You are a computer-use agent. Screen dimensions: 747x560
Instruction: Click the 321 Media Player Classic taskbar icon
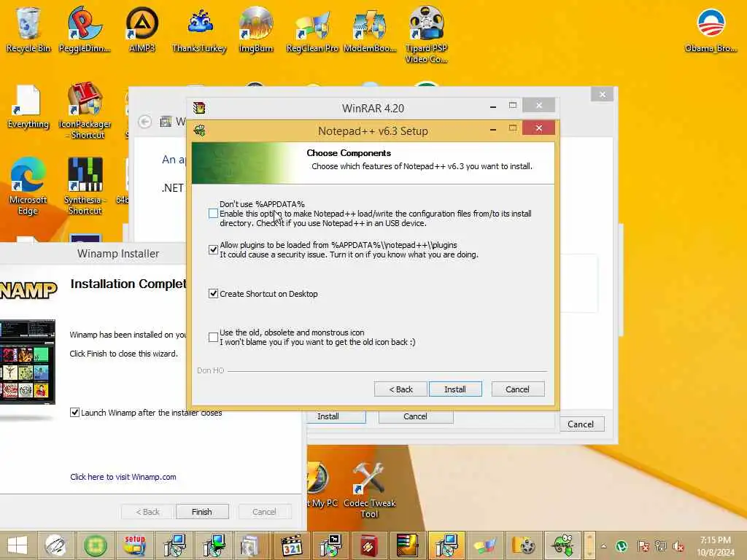(x=291, y=545)
